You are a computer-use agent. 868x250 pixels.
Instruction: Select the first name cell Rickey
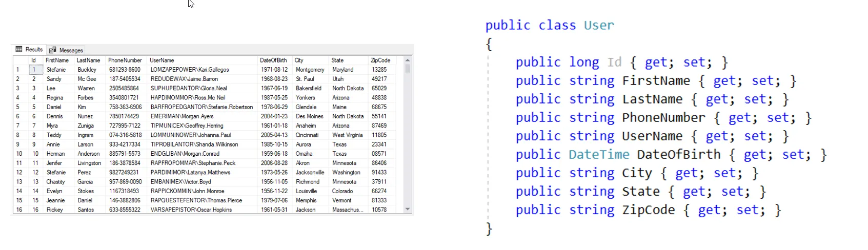coord(58,210)
